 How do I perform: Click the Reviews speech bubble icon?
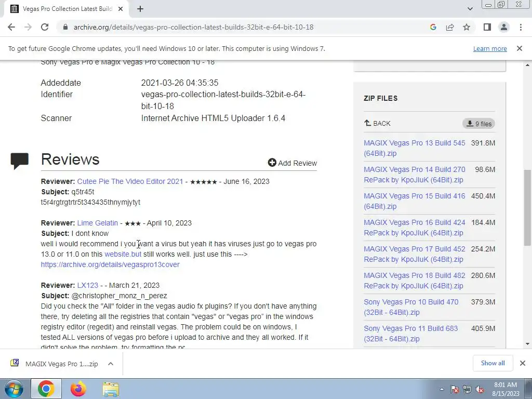tap(20, 161)
